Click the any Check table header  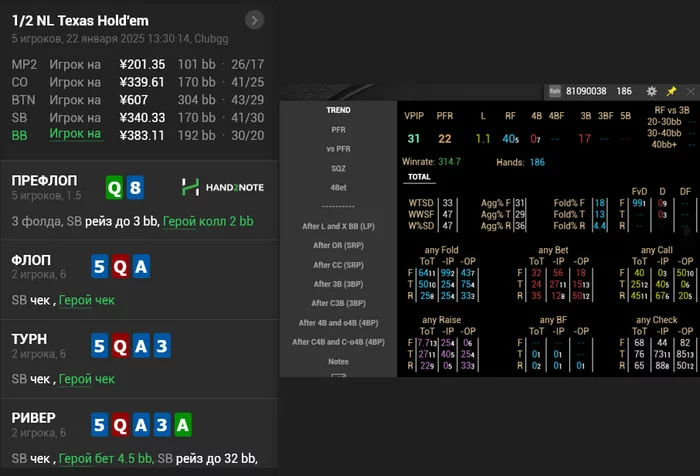click(x=657, y=320)
